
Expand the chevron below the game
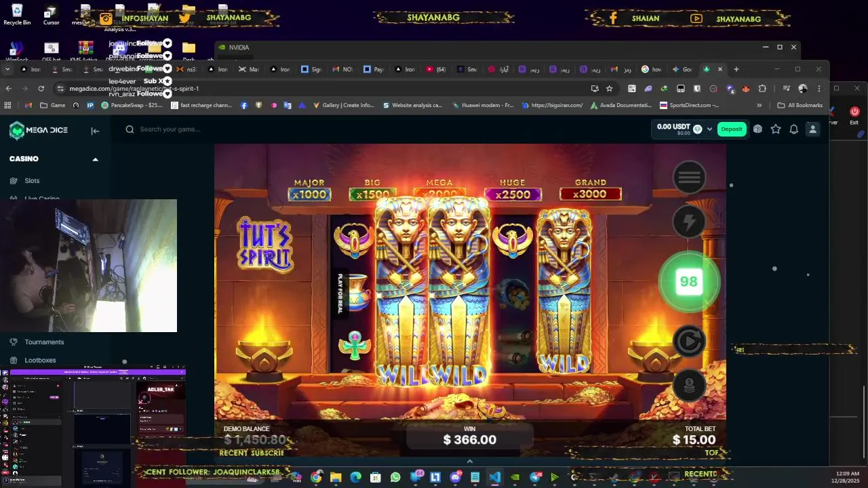470,462
